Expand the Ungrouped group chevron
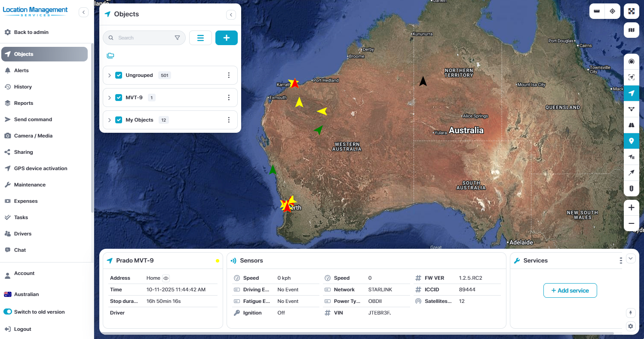 109,75
